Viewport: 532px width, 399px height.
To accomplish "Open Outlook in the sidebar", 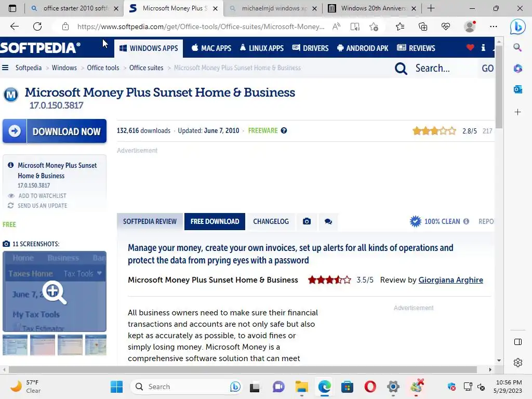I will point(517,89).
